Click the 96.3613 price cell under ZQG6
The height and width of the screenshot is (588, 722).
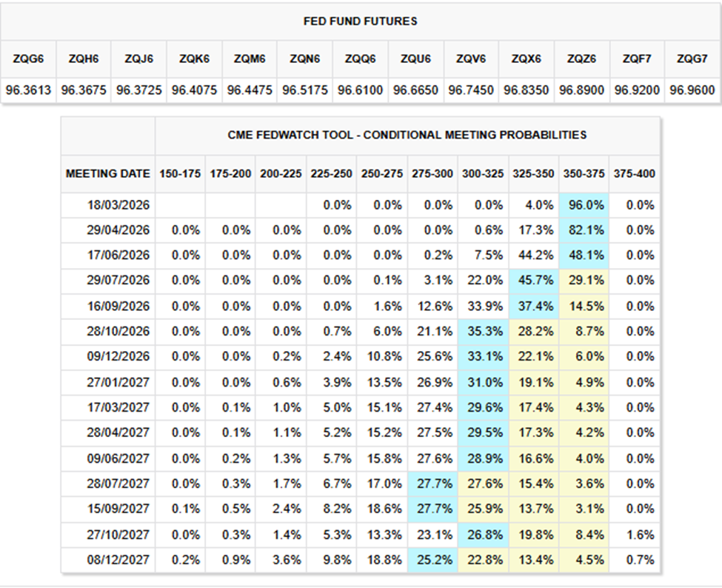coord(27,90)
